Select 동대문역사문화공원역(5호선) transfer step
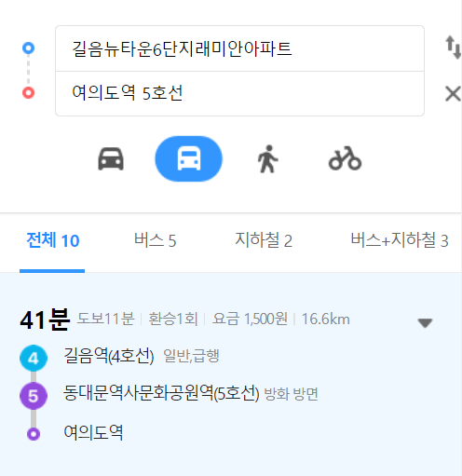Screen dimensions: 462x476 pyautogui.click(x=161, y=393)
